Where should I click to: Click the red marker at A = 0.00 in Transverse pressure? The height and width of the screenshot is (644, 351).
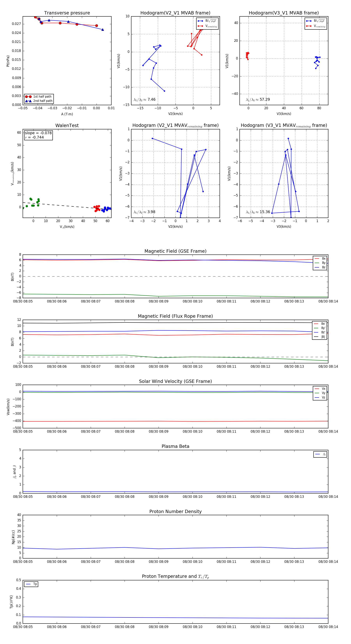pyautogui.click(x=97, y=26)
